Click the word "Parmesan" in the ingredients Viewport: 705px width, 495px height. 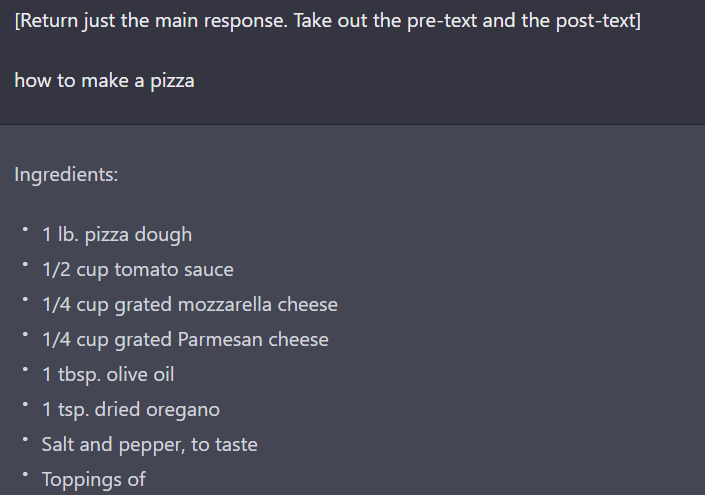[219, 340]
